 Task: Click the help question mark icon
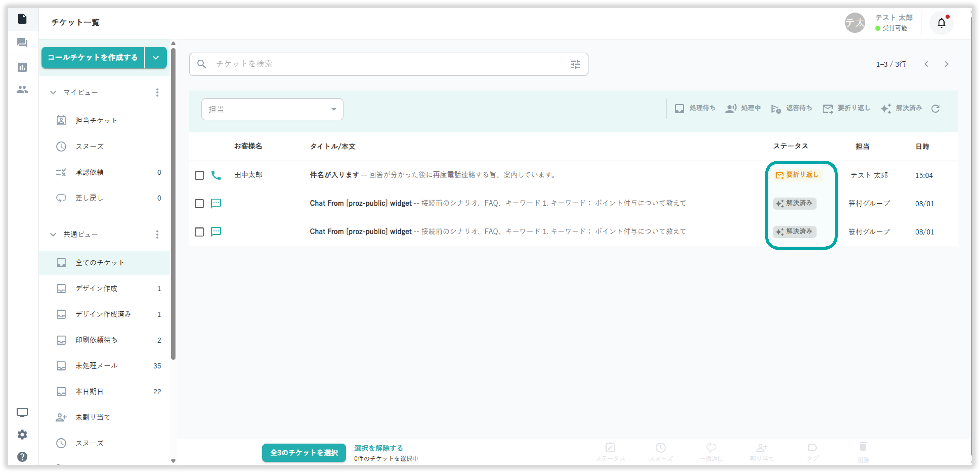click(x=22, y=457)
